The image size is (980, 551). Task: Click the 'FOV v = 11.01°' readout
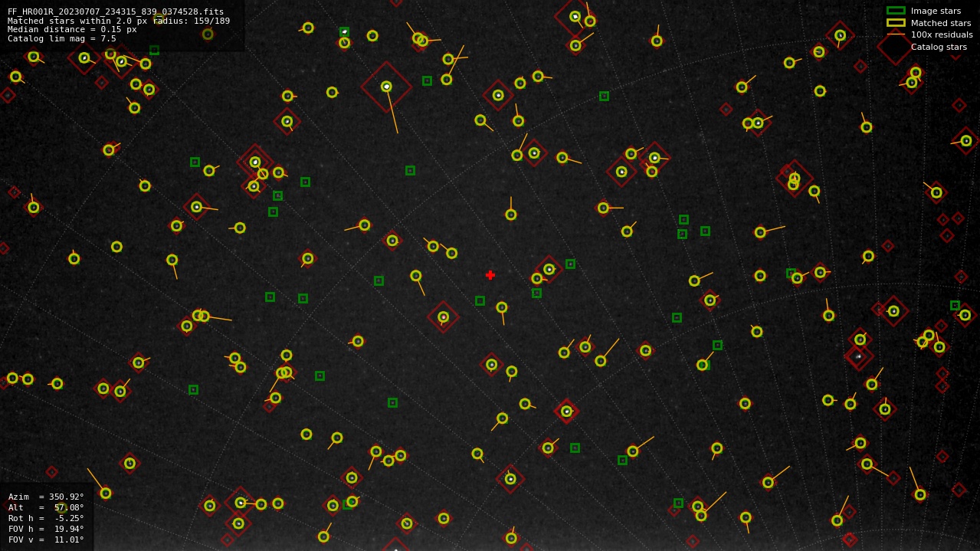(x=46, y=540)
